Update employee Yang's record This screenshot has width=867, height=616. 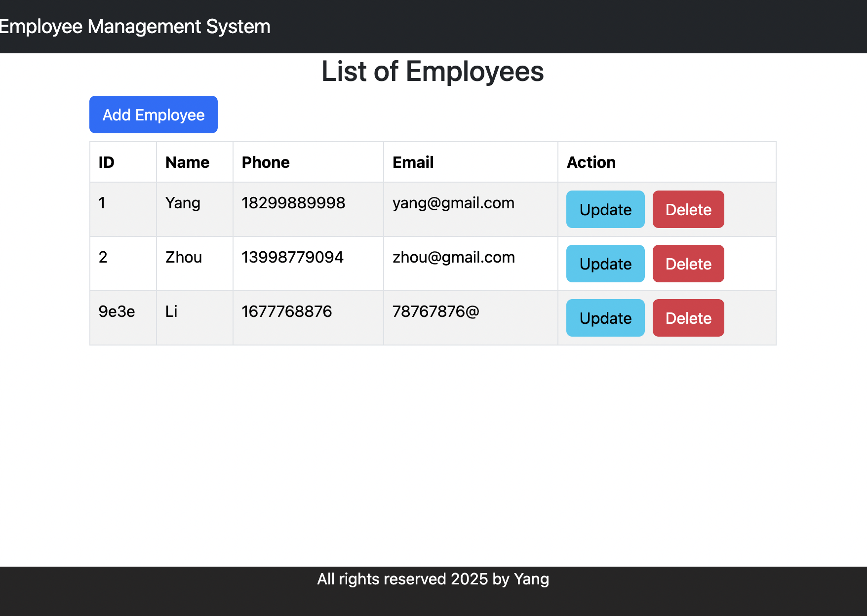point(605,209)
